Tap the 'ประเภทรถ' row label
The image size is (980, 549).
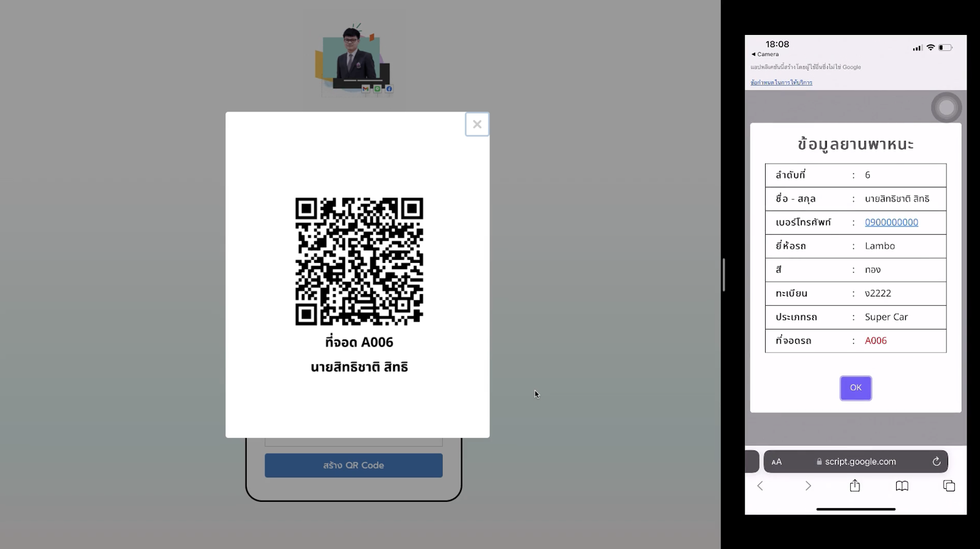[796, 317]
